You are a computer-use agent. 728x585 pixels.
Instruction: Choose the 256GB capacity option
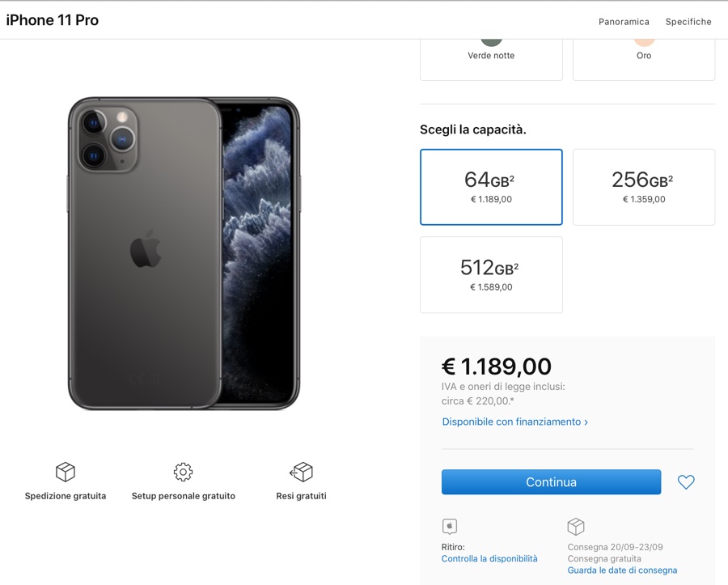(643, 187)
